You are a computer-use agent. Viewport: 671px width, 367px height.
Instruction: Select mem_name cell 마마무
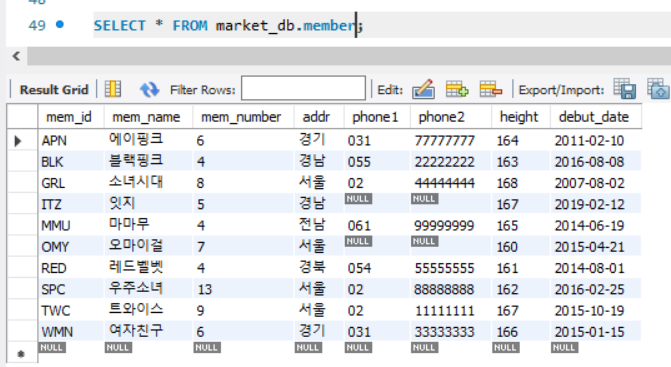pos(148,225)
